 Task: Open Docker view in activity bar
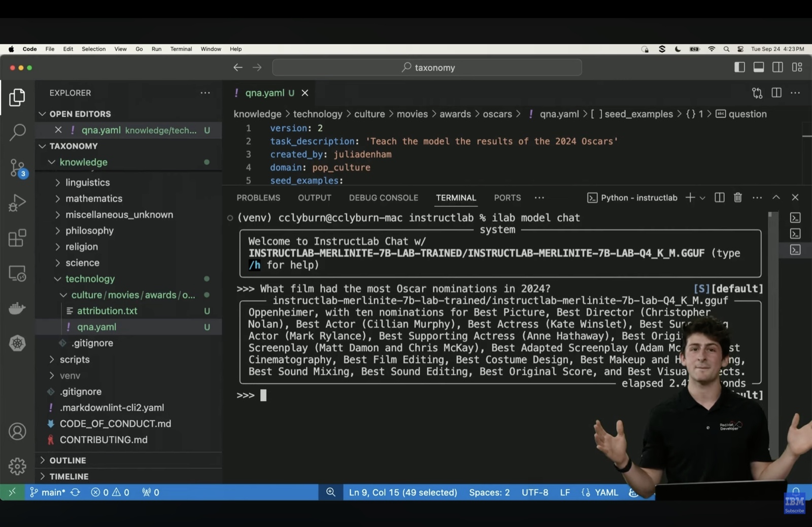[x=17, y=308]
